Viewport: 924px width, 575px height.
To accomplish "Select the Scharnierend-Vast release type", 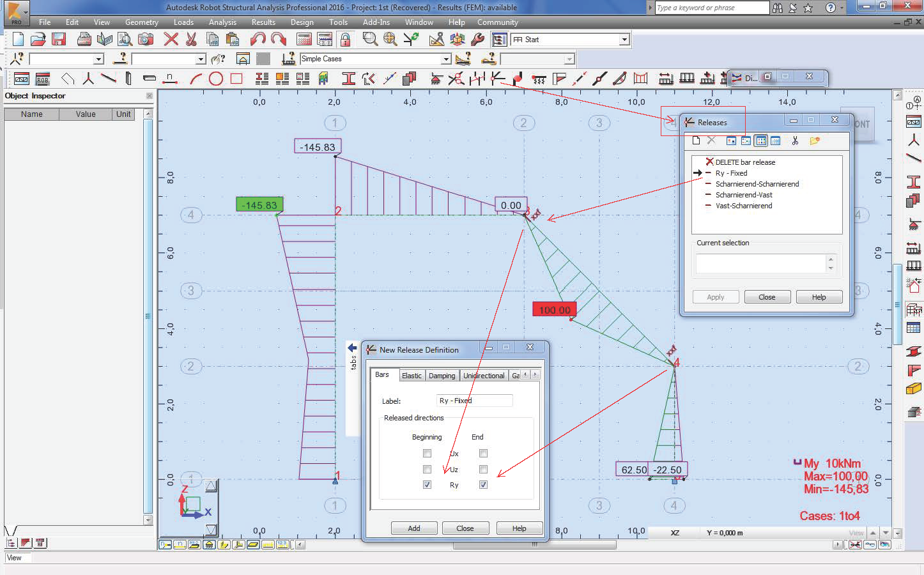I will (744, 195).
